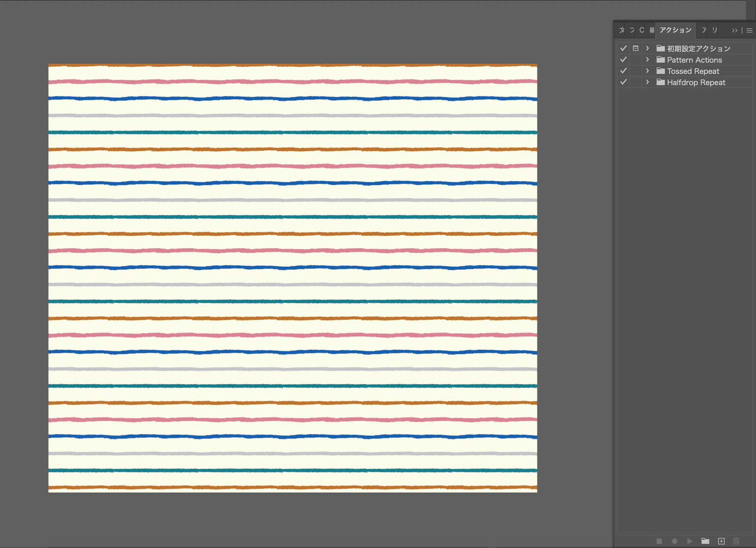Expand the Tossed Repeat set
Screen dimensions: 756x548
647,71
